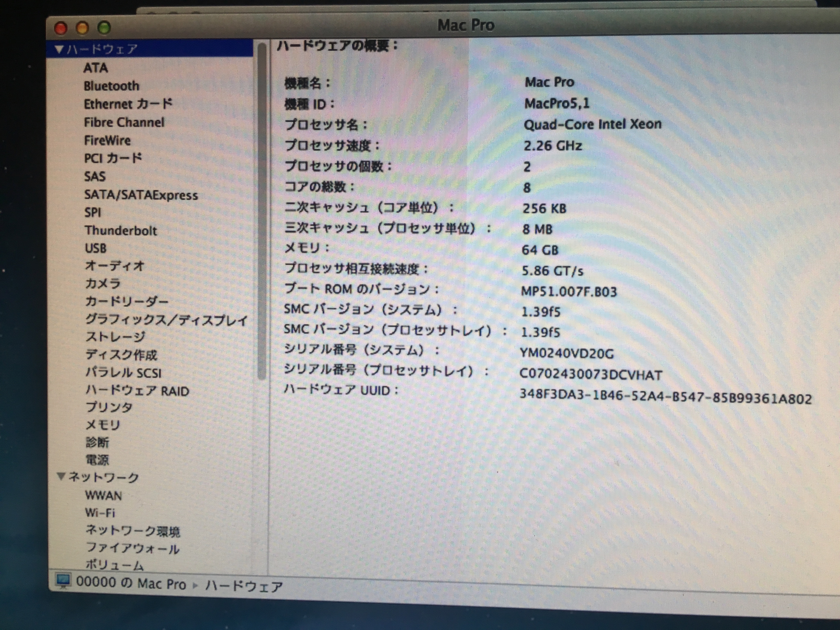Click the ハードウェア UUID label
The width and height of the screenshot is (840, 630).
341,390
